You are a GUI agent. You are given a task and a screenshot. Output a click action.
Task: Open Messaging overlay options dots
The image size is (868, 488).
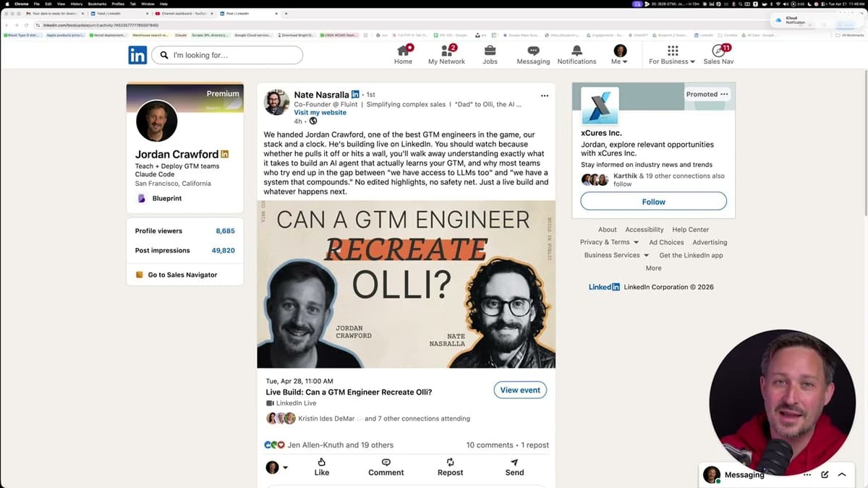807,475
